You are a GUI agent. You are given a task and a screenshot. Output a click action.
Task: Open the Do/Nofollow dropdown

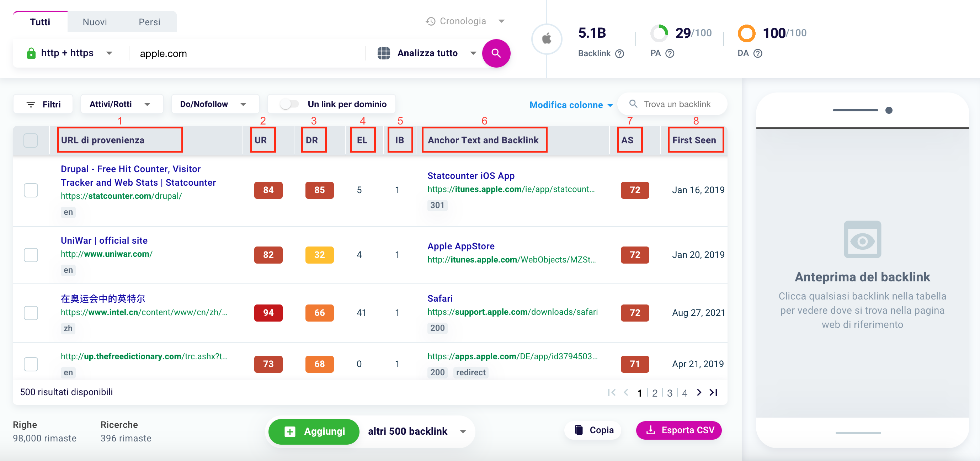[215, 104]
